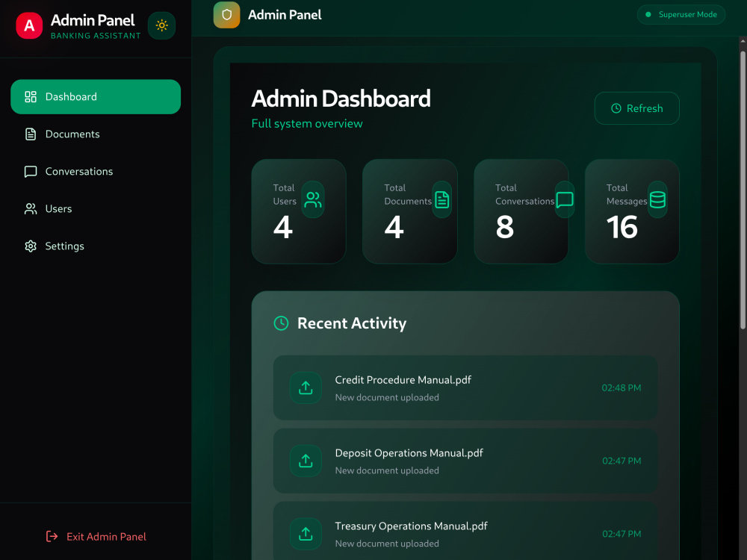Viewport: 747px width, 560px height.
Task: Click the Settings gear icon
Action: pos(31,246)
